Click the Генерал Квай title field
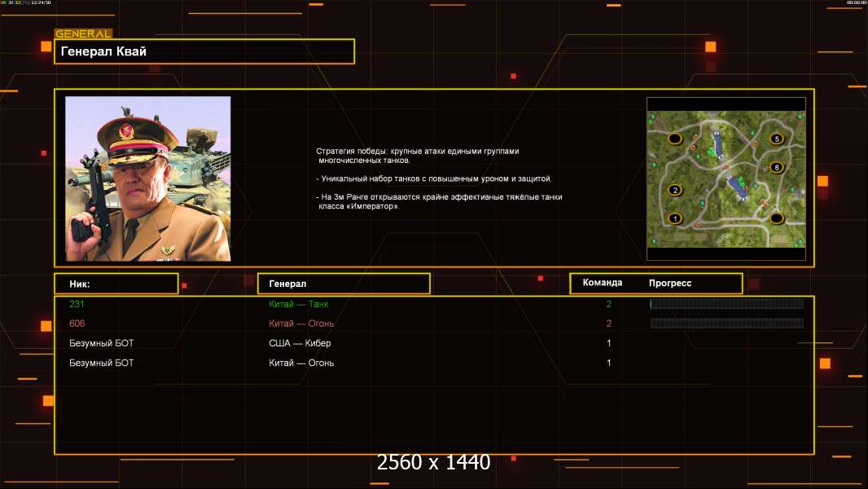The image size is (868, 489). pyautogui.click(x=204, y=51)
